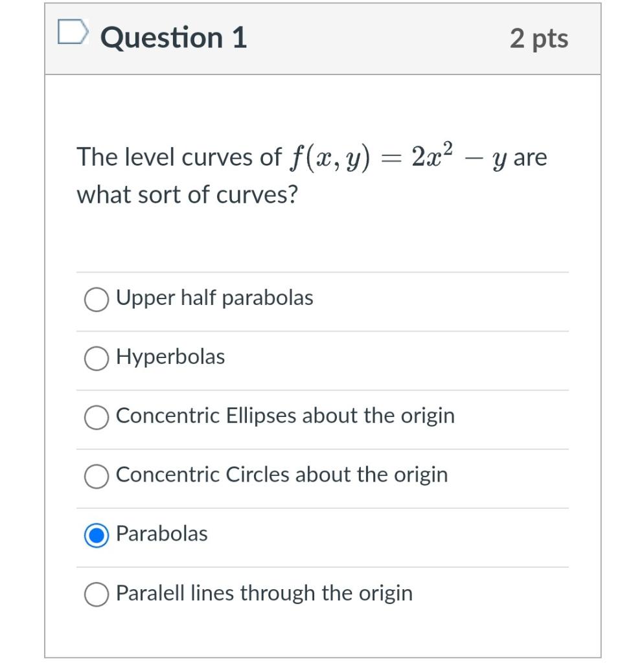The height and width of the screenshot is (663, 644).
Task: Click the divider under the question prompt
Action: [322, 272]
